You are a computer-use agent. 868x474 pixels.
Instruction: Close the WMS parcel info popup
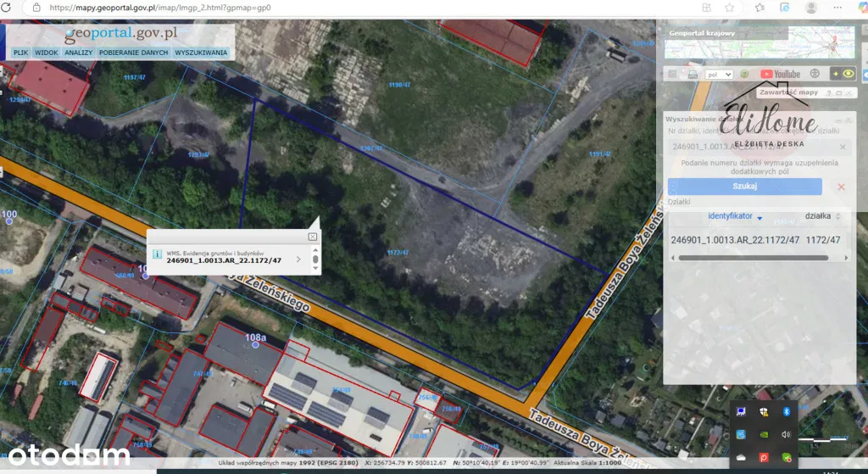(x=312, y=237)
